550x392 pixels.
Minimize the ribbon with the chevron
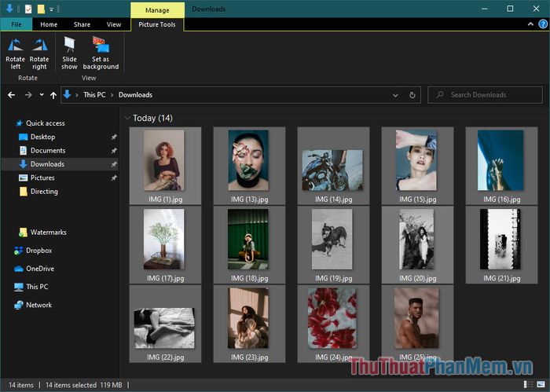click(x=530, y=24)
